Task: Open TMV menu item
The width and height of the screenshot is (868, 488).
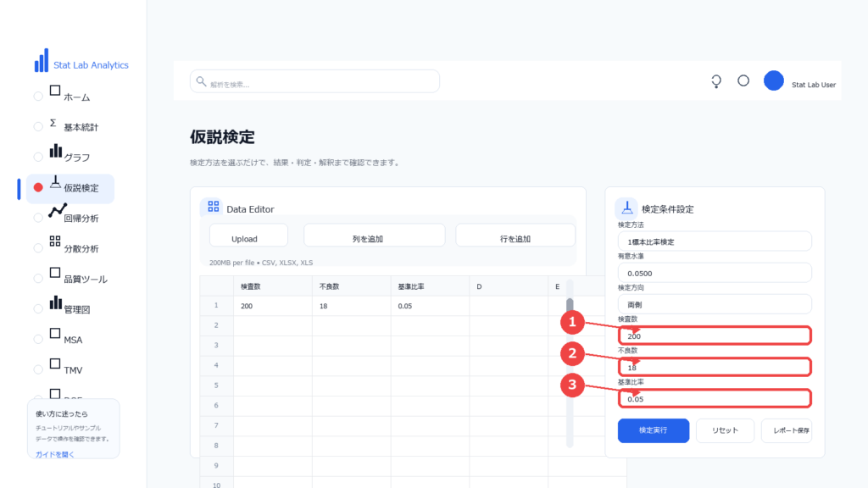Action: 73,371
